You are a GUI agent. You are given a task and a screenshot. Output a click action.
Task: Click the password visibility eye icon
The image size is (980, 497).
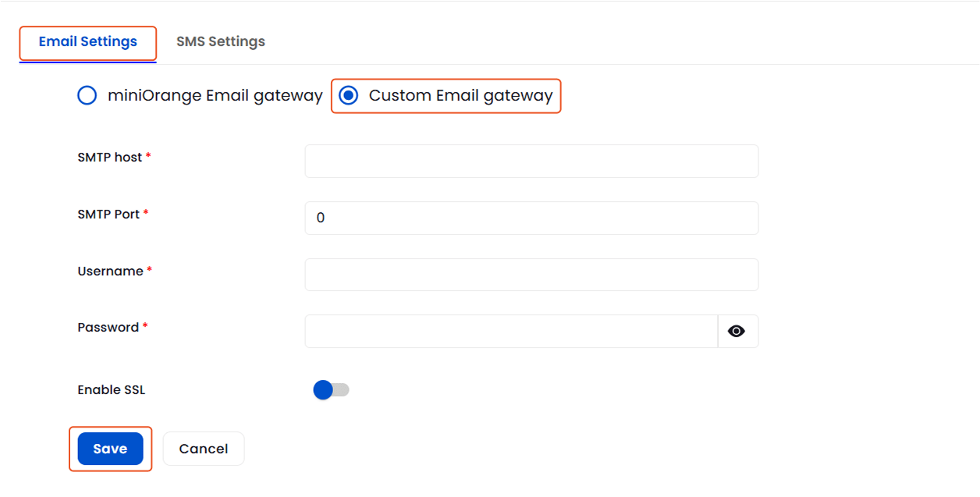(737, 331)
